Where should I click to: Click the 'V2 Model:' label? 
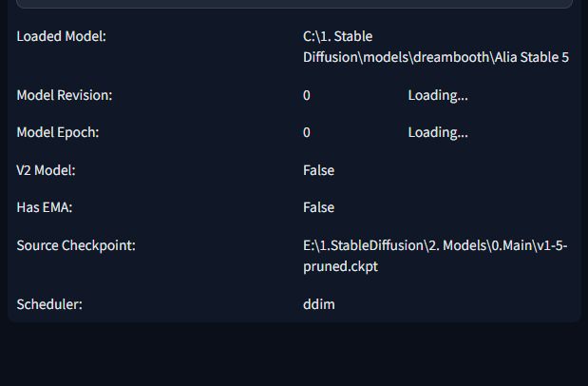(x=47, y=170)
